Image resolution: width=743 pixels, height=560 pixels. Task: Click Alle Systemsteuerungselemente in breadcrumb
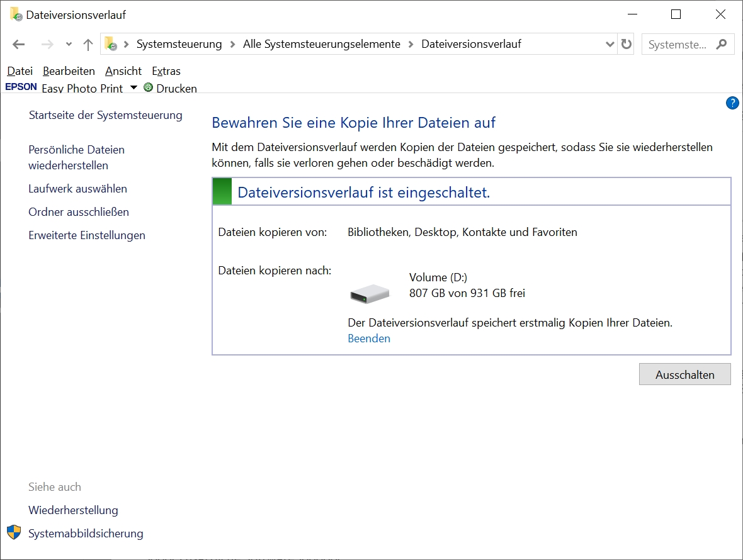tap(322, 44)
